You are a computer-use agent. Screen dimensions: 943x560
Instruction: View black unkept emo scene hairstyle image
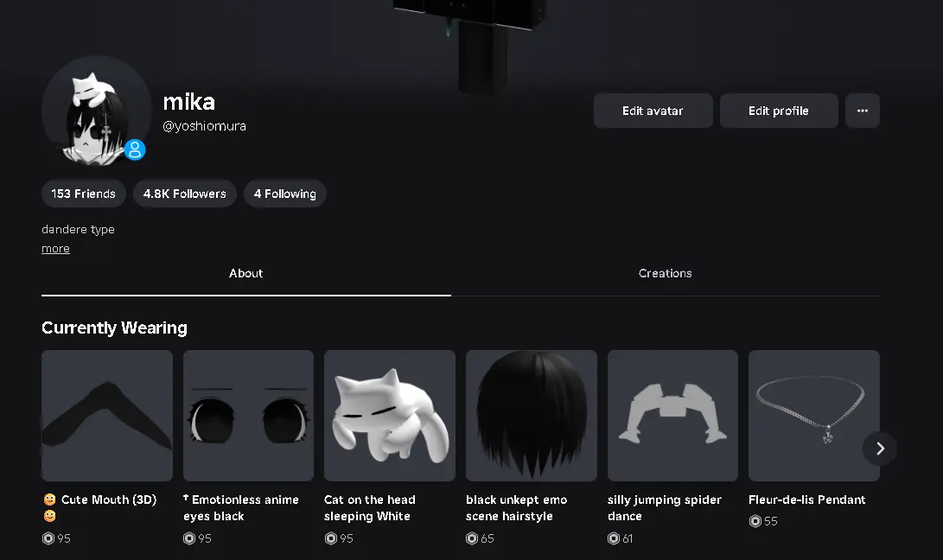tap(532, 416)
